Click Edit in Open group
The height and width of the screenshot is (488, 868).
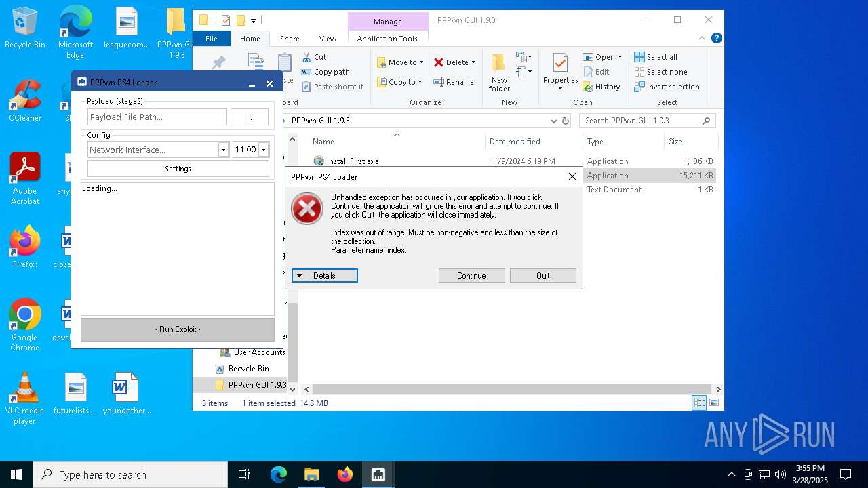click(596, 72)
